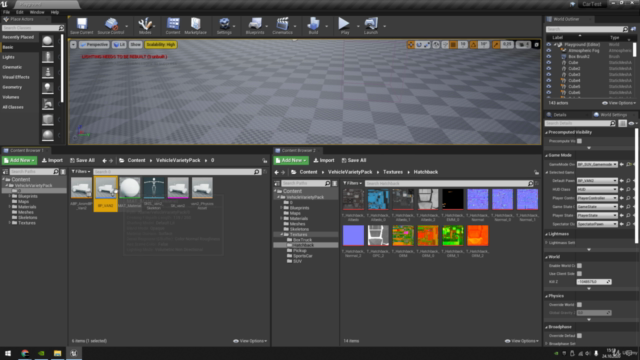Open the Marketplace from the toolbar

[196, 26]
